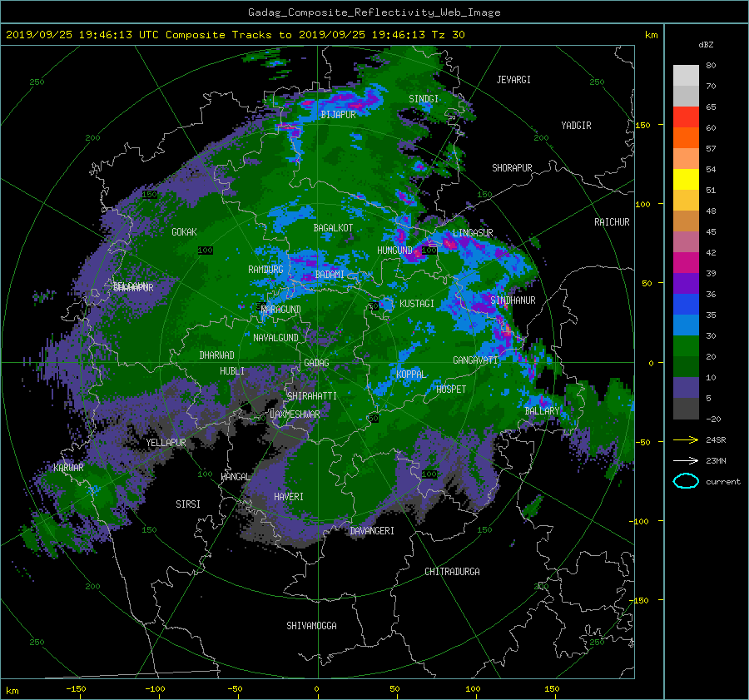
Task: Click the SIRSI city label
Action: click(x=188, y=504)
